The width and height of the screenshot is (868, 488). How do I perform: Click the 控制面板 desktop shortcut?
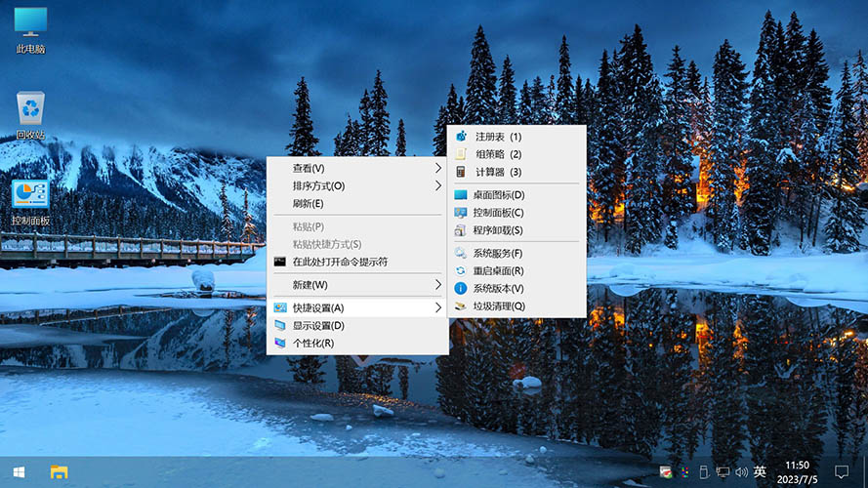tap(30, 196)
